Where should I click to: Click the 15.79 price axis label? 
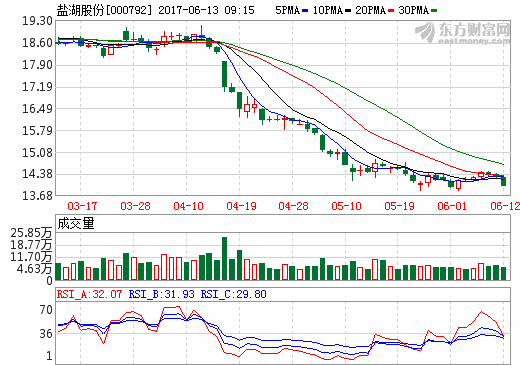click(x=38, y=131)
